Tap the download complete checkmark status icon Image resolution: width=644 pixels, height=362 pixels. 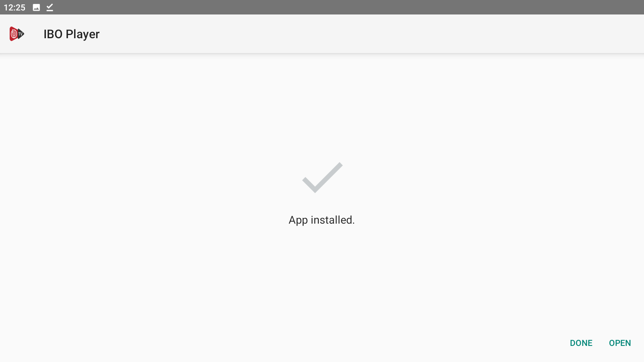click(50, 7)
